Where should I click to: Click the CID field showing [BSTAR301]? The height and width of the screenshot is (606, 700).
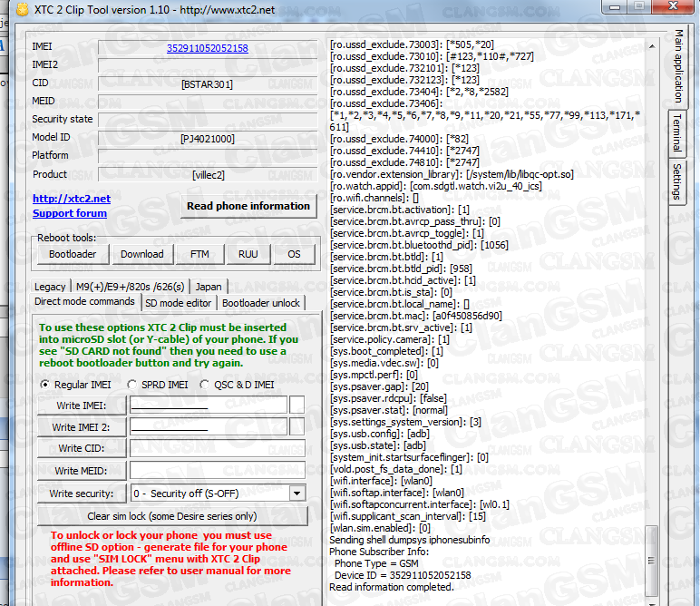click(208, 84)
